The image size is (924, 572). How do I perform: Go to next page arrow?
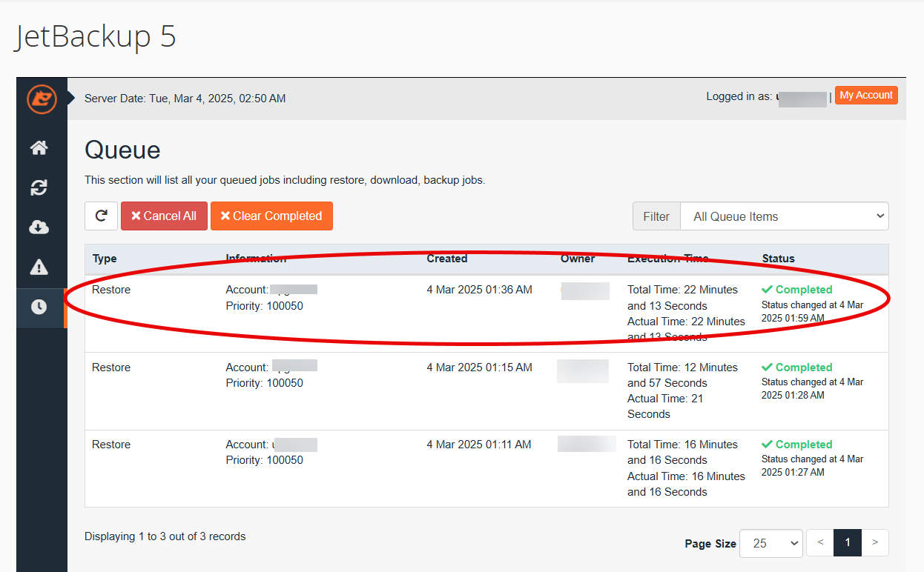click(x=875, y=543)
